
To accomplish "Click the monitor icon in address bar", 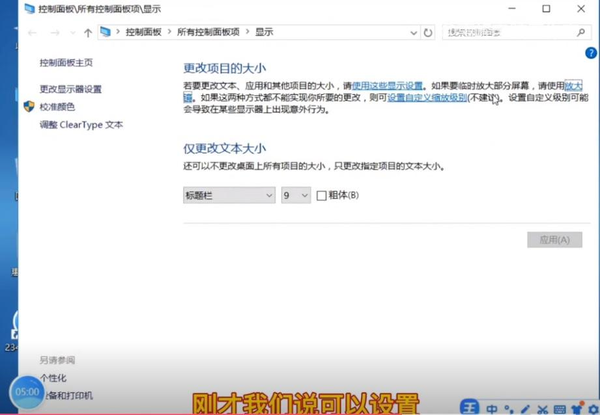I will click(x=106, y=32).
